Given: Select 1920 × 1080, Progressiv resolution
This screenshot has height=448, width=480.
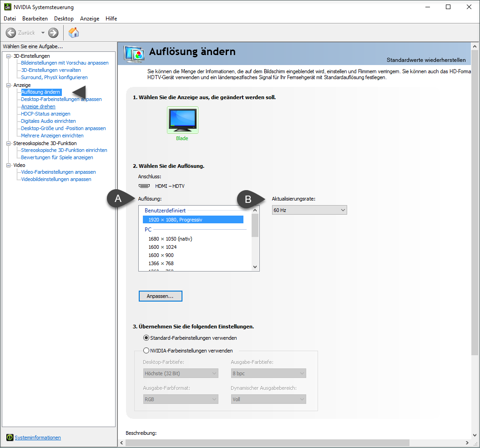Looking at the screenshot, I should (x=193, y=220).
